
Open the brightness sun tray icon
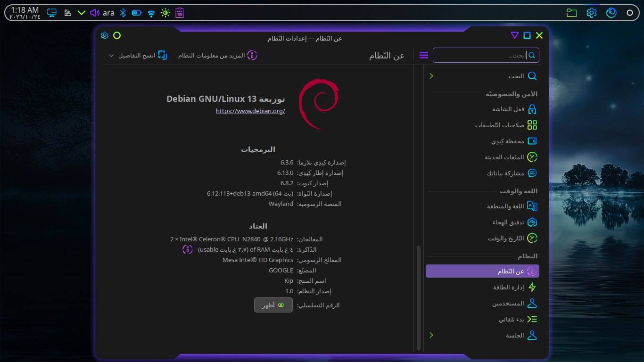coord(165,13)
